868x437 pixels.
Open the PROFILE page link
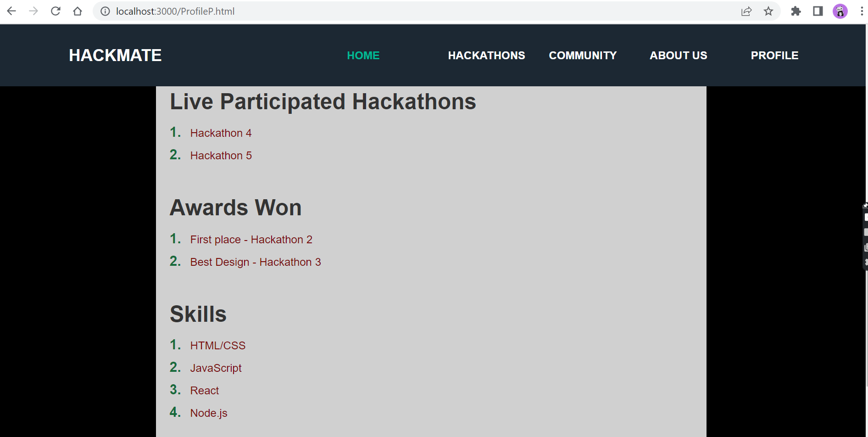click(774, 55)
